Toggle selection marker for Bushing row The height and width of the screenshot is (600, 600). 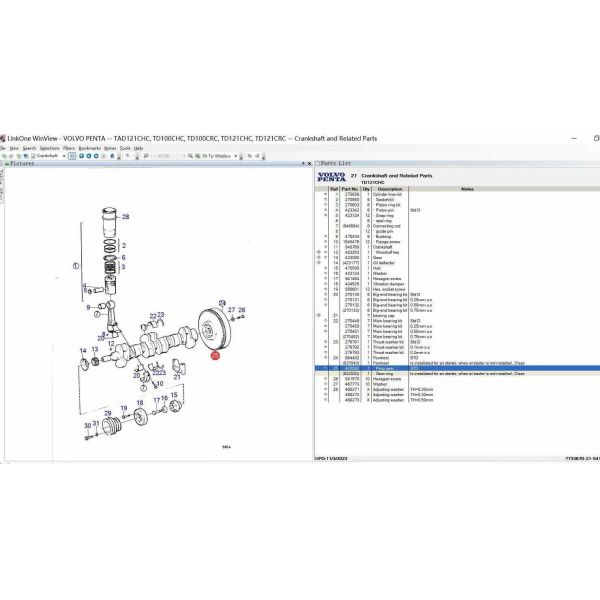(x=326, y=237)
